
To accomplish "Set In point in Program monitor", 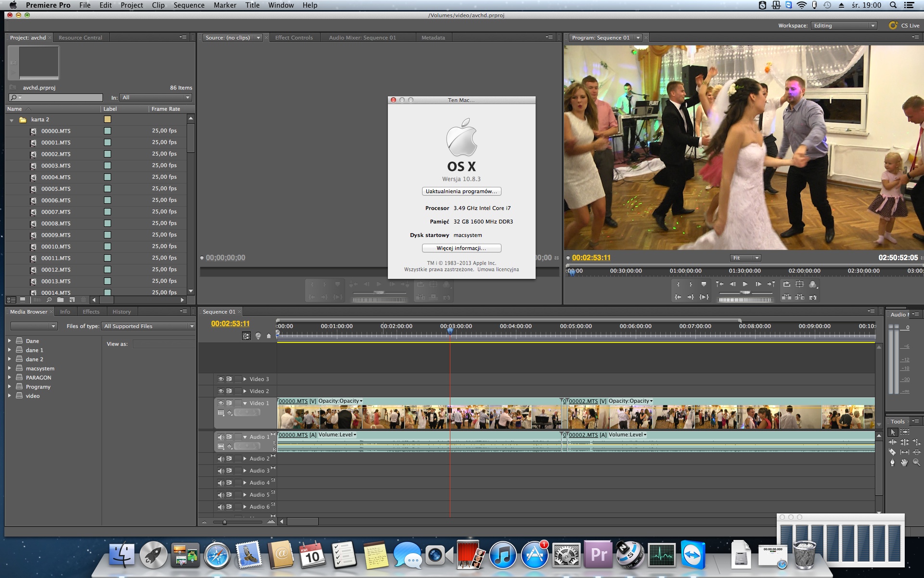I will click(x=678, y=284).
